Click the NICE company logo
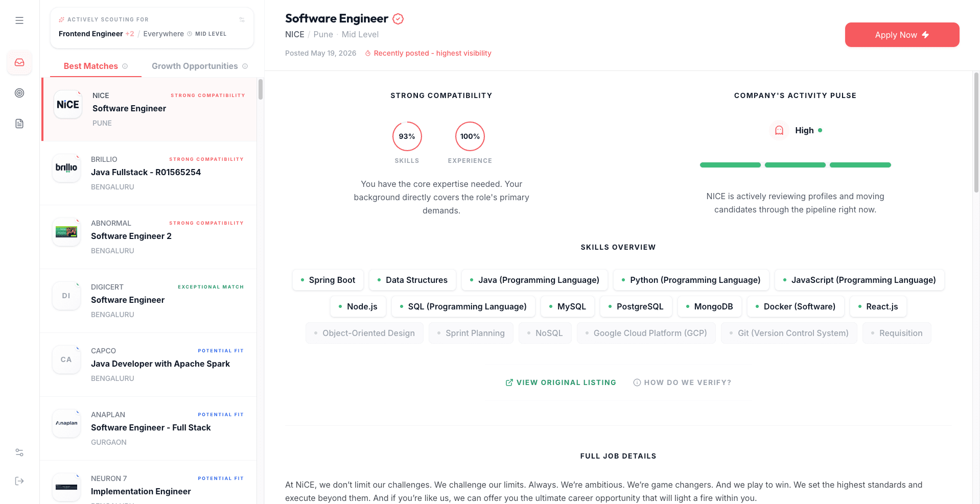980x504 pixels. pos(68,104)
